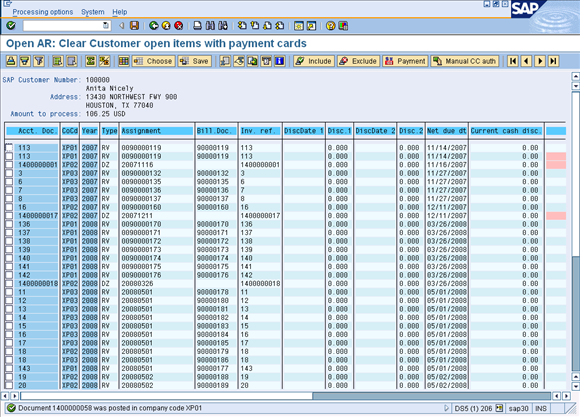Check the row for document 136
Viewport: 580px width, 417px height.
(9, 224)
